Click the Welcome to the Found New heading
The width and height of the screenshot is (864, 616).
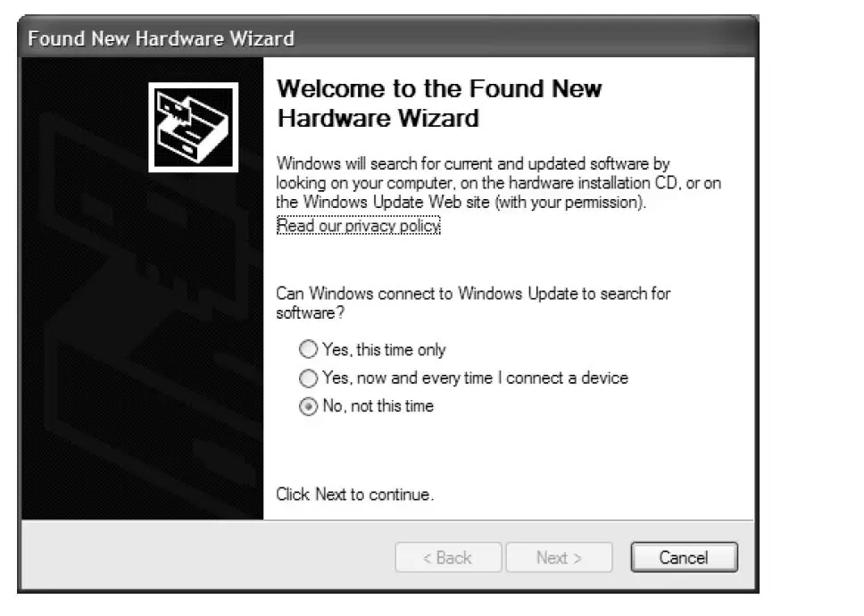tap(439, 88)
